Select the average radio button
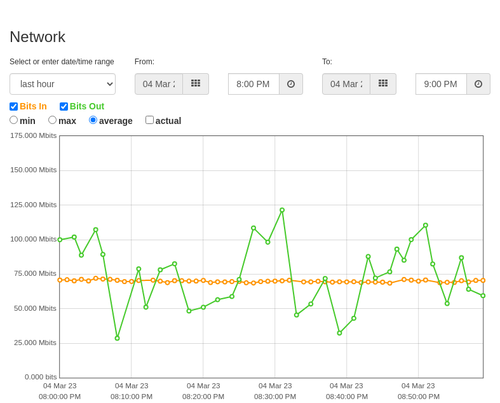Screen dimensions: 500x403 pyautogui.click(x=93, y=120)
